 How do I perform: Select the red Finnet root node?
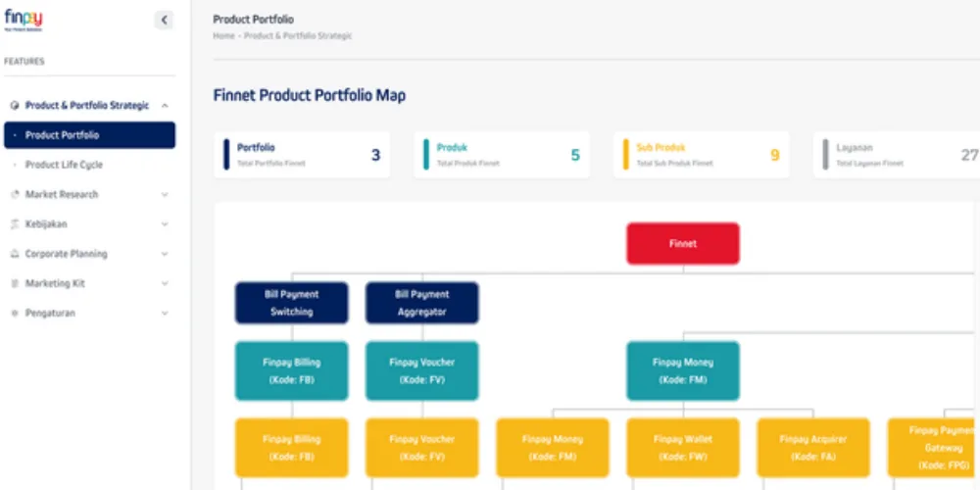(x=683, y=243)
